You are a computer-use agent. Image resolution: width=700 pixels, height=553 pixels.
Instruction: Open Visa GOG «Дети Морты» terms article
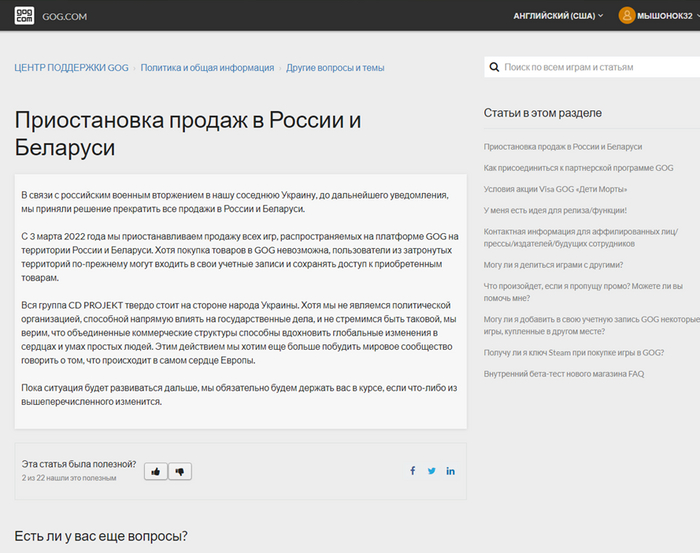point(557,189)
